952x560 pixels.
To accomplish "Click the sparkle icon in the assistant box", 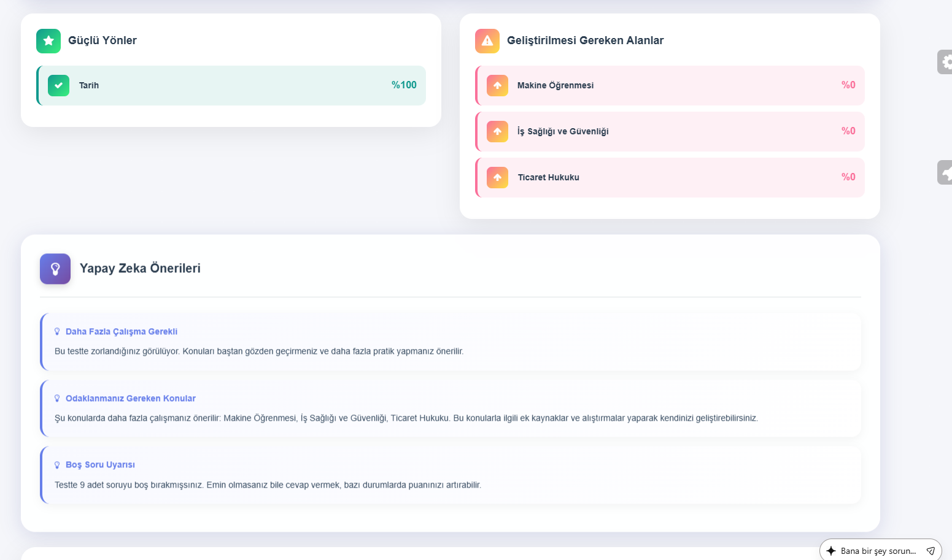I will point(831,551).
